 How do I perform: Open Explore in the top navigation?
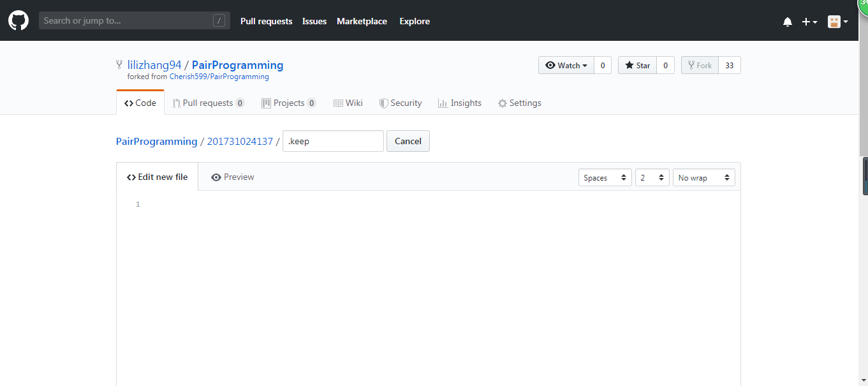[415, 21]
